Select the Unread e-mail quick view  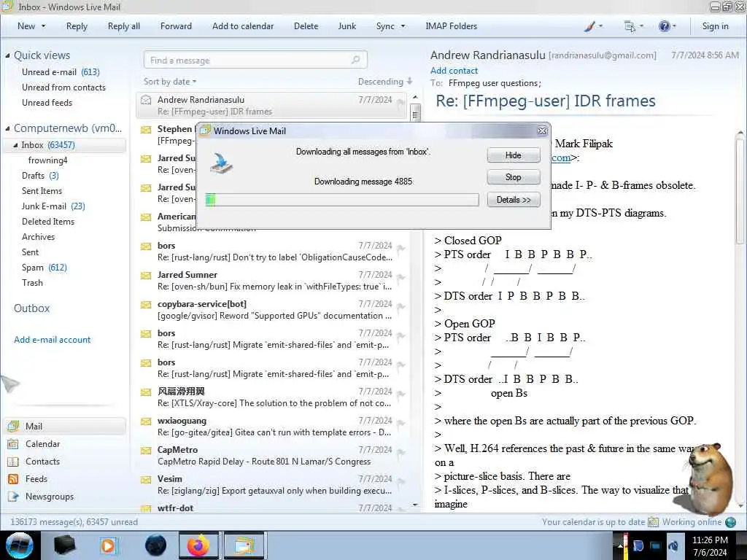tap(61, 72)
